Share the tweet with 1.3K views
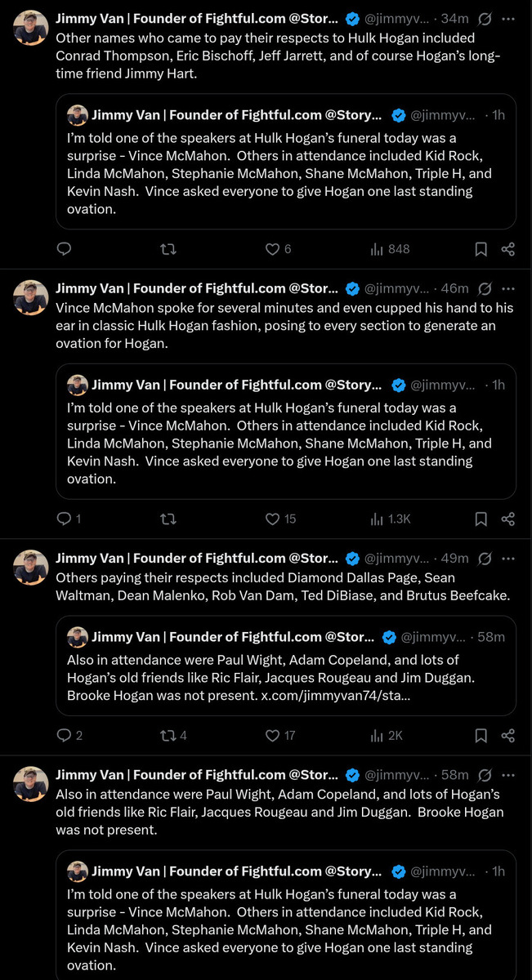This screenshot has height=980, width=532. [507, 519]
